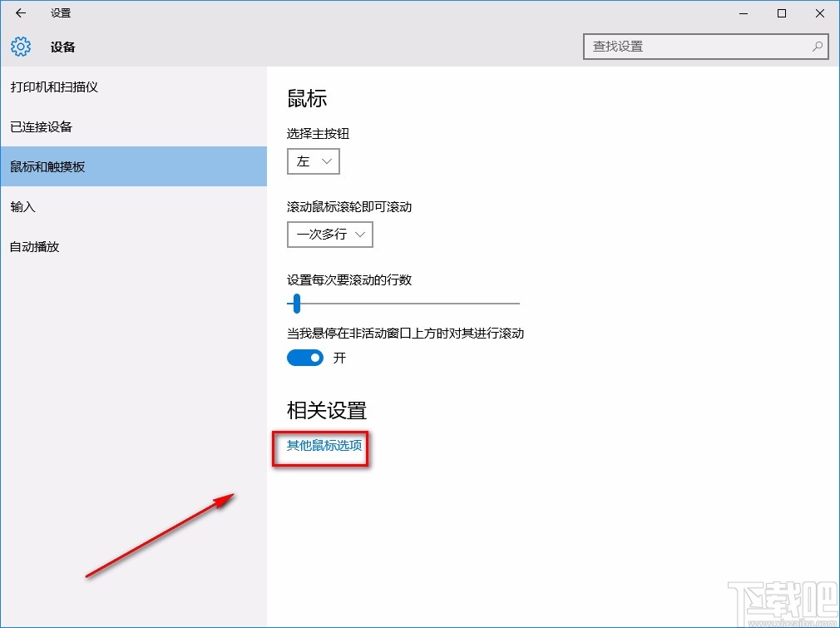Click the Settings gear icon

pos(20,47)
